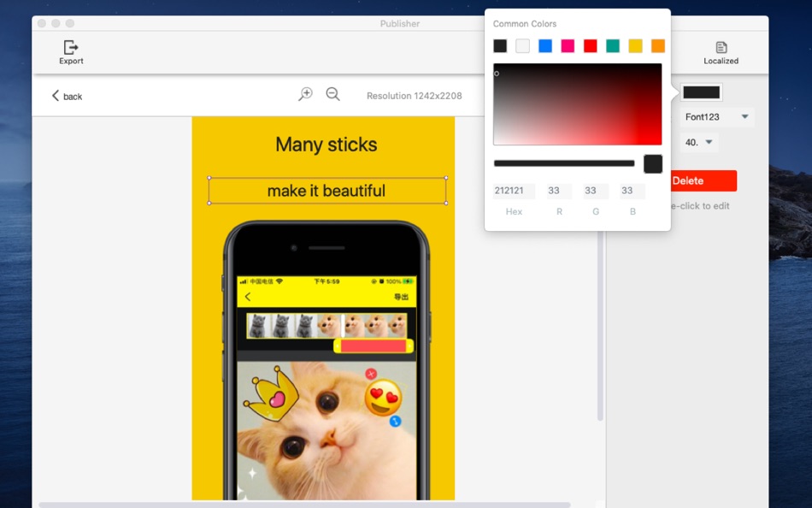Zoom in using the magnifier plus icon
Screen dimensions: 812x508
[x=305, y=94]
